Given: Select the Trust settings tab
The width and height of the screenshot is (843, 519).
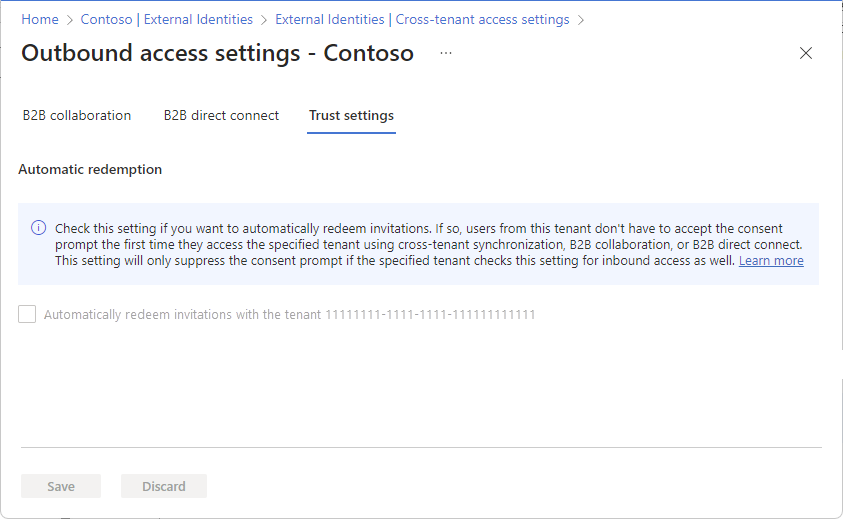Looking at the screenshot, I should [351, 116].
